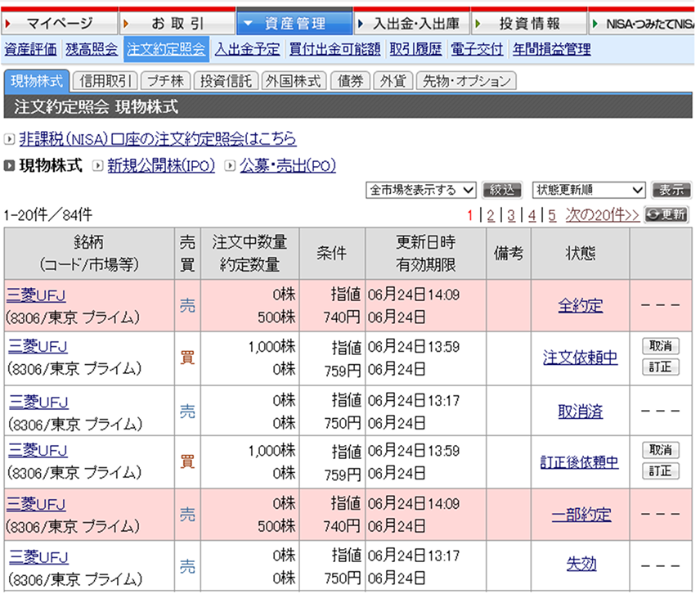
Task: Select the 年間損益管理 submenu item
Action: pyautogui.click(x=551, y=49)
